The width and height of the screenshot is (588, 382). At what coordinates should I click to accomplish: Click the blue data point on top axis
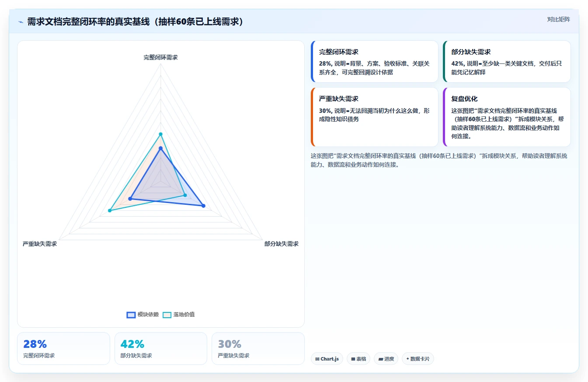point(160,149)
